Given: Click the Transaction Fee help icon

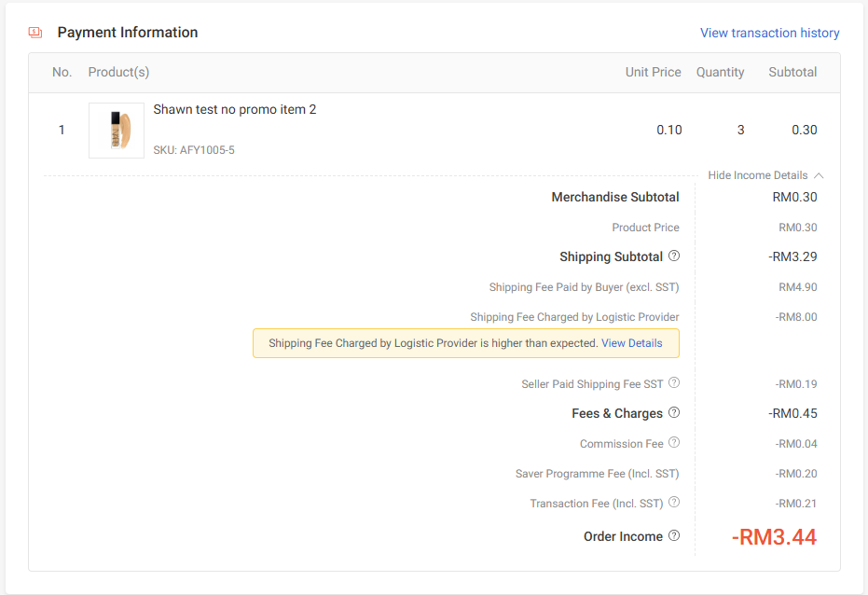Looking at the screenshot, I should click(674, 503).
